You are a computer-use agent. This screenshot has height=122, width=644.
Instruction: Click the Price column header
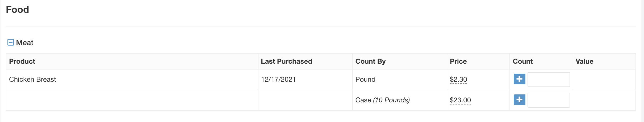tap(458, 61)
